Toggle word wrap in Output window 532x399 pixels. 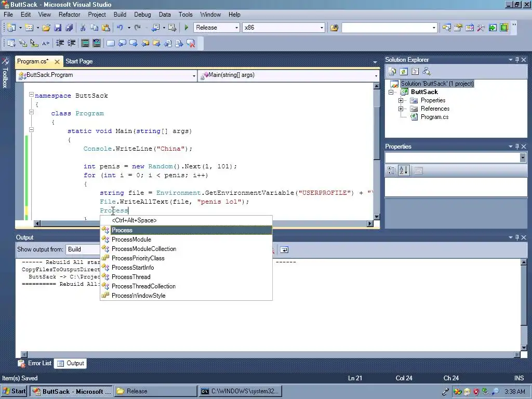coord(284,250)
